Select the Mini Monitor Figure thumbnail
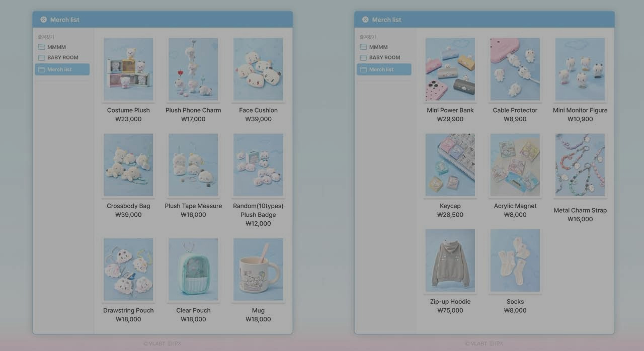 coord(580,69)
